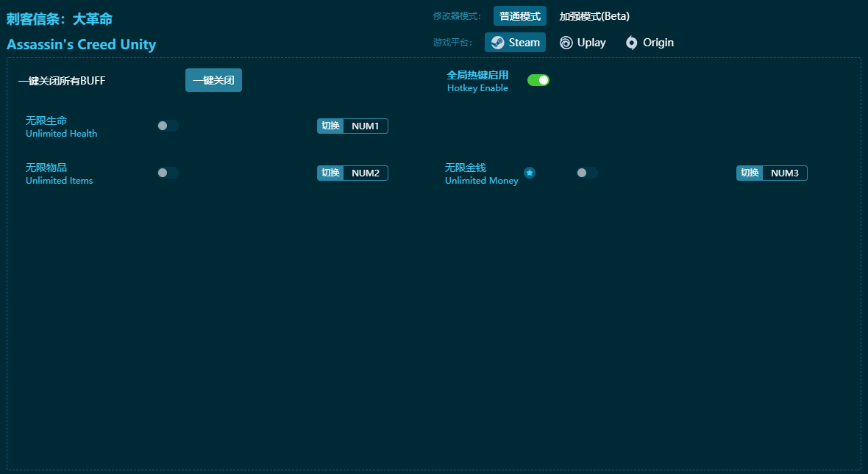This screenshot has width=868, height=474.
Task: Click the NUM3 hotkey field
Action: tap(785, 173)
